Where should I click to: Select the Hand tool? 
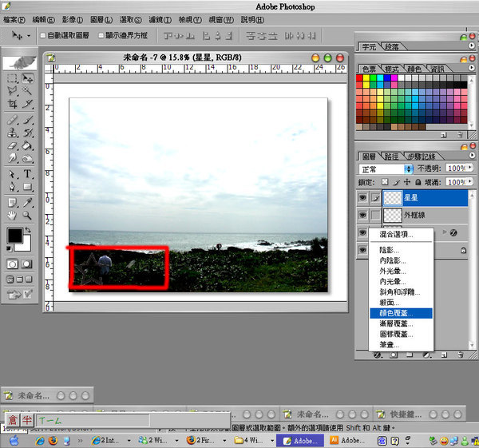tap(12, 216)
